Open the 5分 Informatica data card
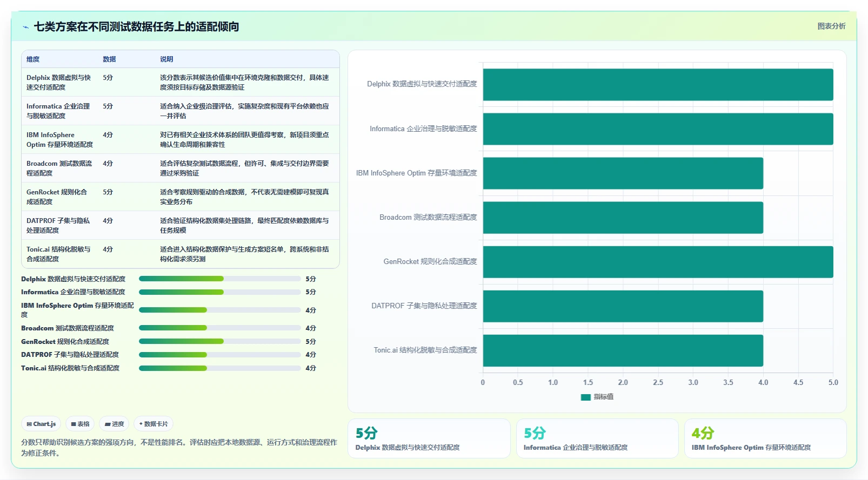The height and width of the screenshot is (480, 868). click(597, 438)
